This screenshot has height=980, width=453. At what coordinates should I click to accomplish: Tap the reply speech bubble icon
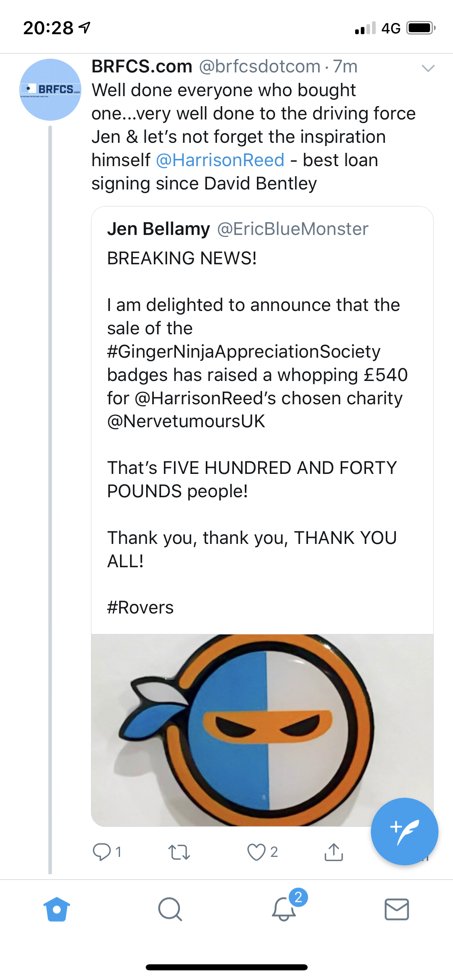pyautogui.click(x=101, y=852)
